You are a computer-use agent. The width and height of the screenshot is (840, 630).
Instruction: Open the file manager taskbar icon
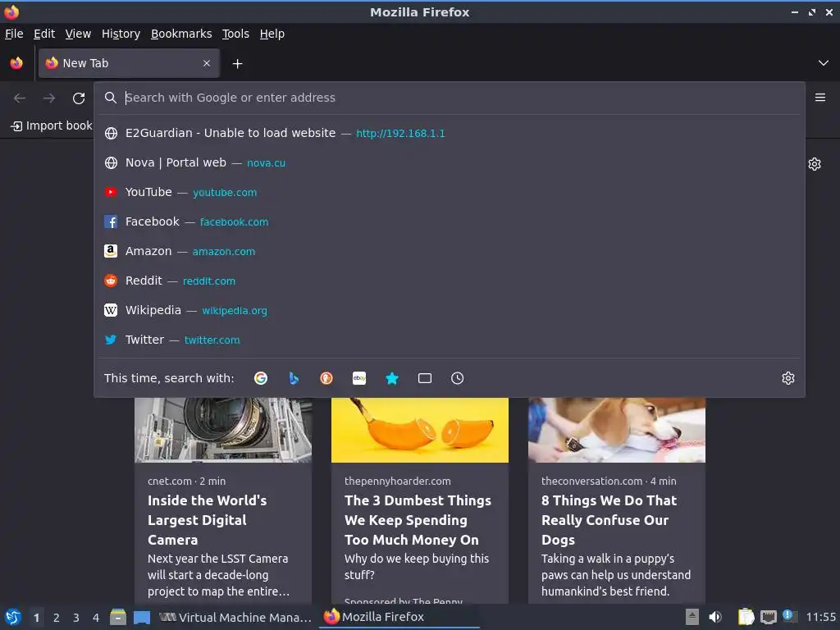pyautogui.click(x=118, y=617)
